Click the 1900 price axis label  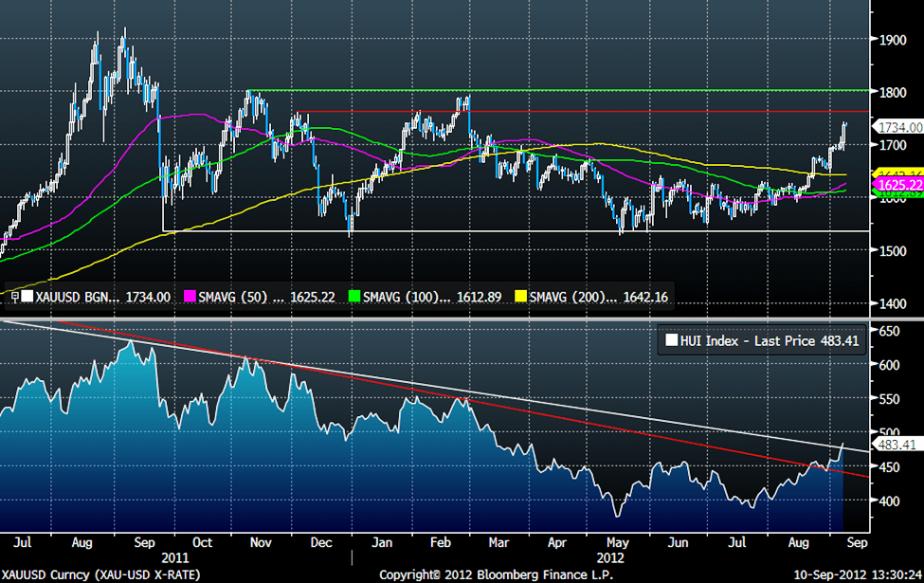coord(892,40)
